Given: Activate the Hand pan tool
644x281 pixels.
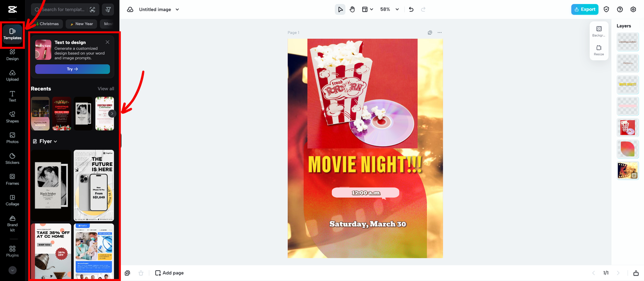Looking at the screenshot, I should [352, 10].
